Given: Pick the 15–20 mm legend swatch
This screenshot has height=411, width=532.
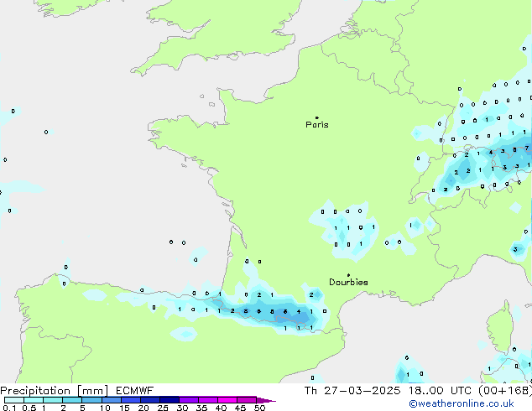Looking at the screenshot, I should coord(130,400).
